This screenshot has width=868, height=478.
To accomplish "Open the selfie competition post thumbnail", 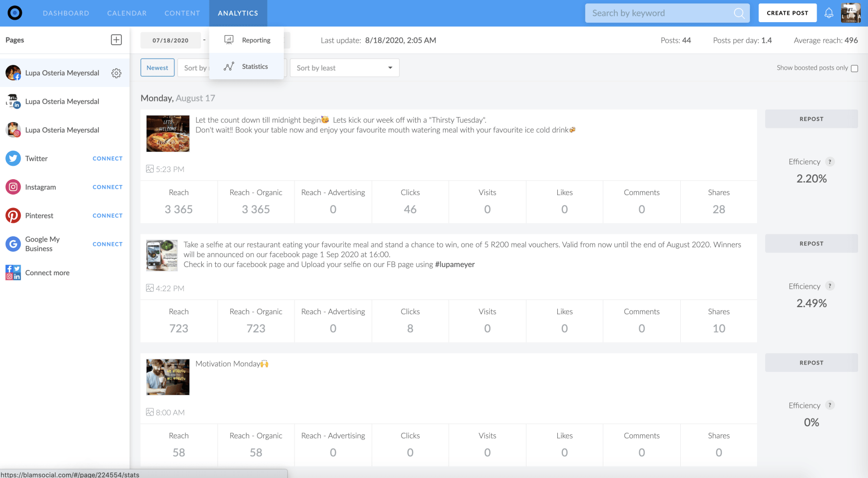I will tap(162, 256).
